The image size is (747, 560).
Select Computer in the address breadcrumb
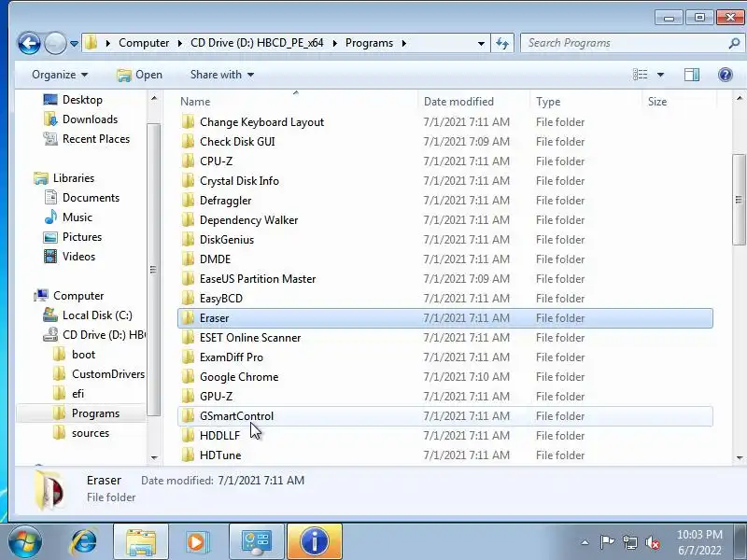[x=144, y=43]
